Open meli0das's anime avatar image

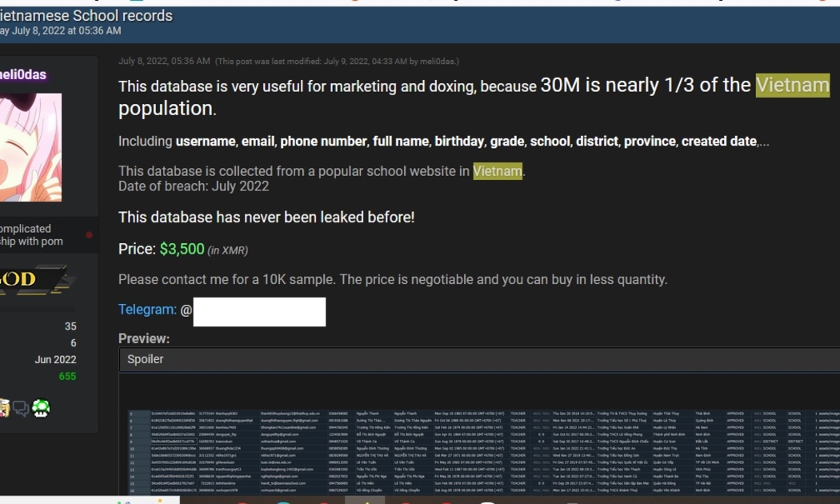click(30, 147)
